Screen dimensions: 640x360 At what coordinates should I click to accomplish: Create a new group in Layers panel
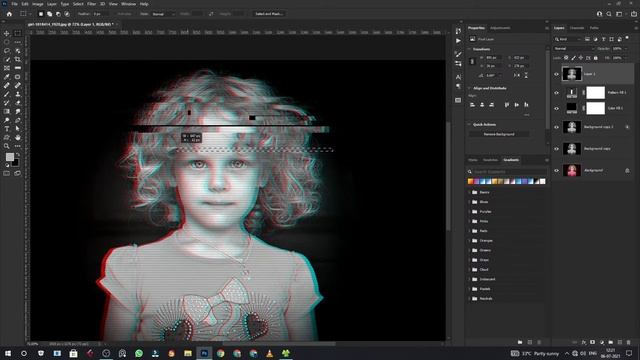coord(611,342)
